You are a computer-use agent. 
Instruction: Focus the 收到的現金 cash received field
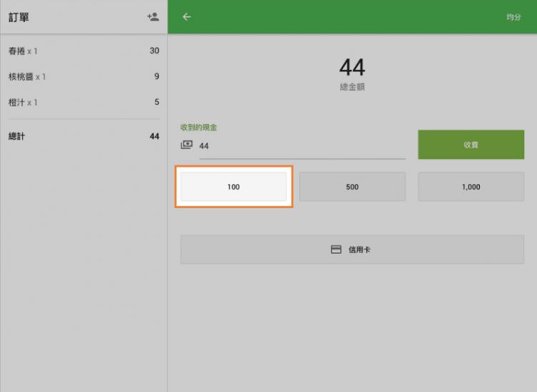pyautogui.click(x=300, y=145)
